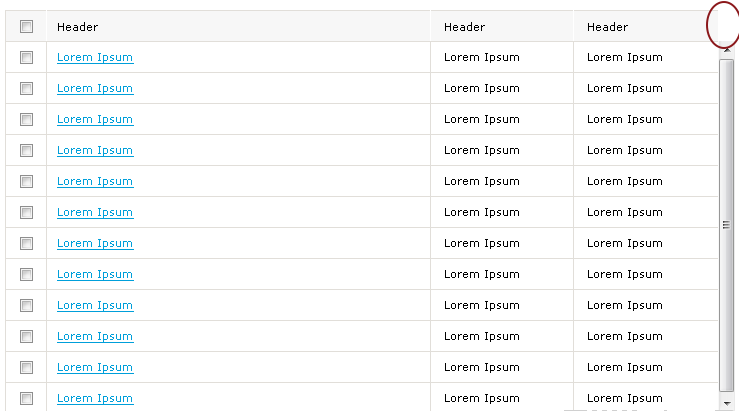The width and height of the screenshot is (739, 411).
Task: Click the vertical scrollbar thumb grip
Action: [726, 224]
